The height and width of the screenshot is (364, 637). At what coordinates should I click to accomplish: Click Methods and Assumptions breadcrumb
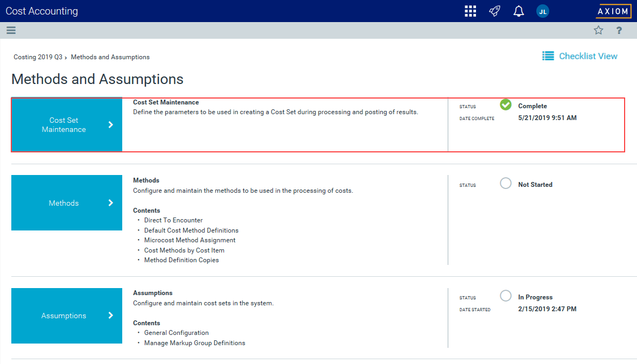pos(110,57)
